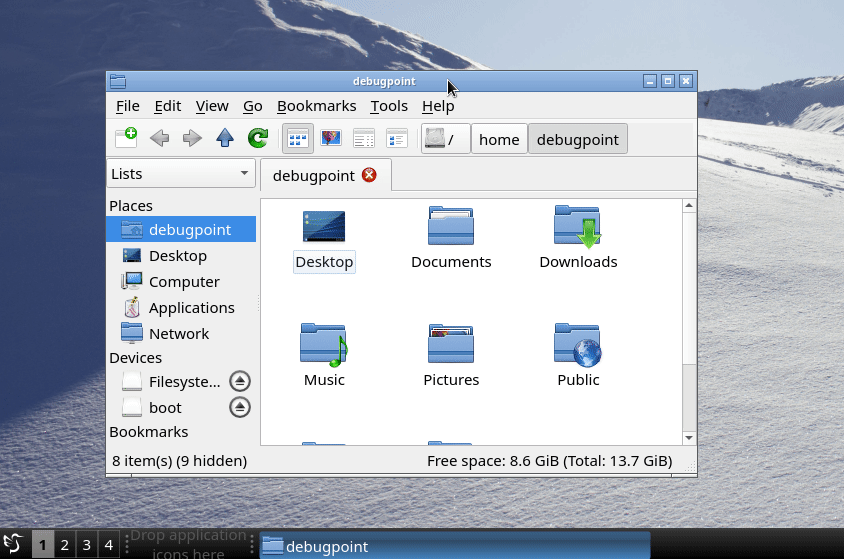Switch to thumbnail view mode
The width and height of the screenshot is (844, 559).
331,139
